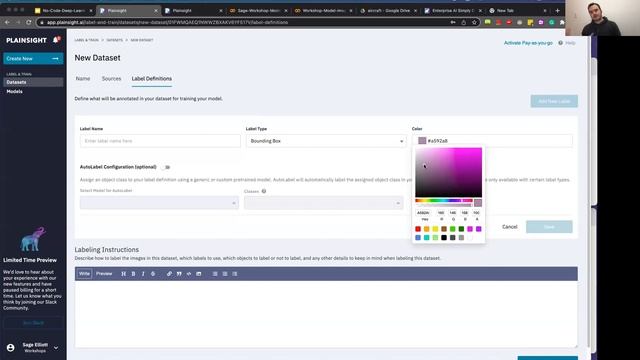640x360 pixels.
Task: Click into the Labeling Instructions text area
Action: point(326,314)
